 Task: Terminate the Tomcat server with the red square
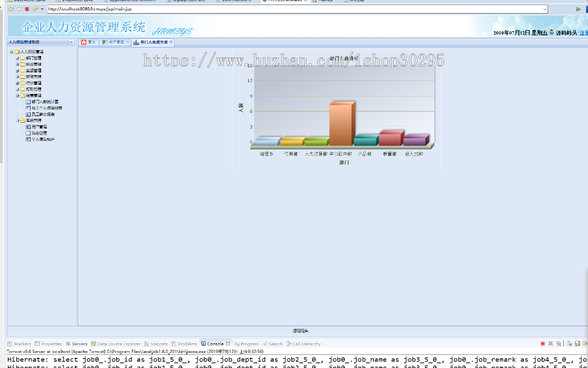tap(543, 344)
